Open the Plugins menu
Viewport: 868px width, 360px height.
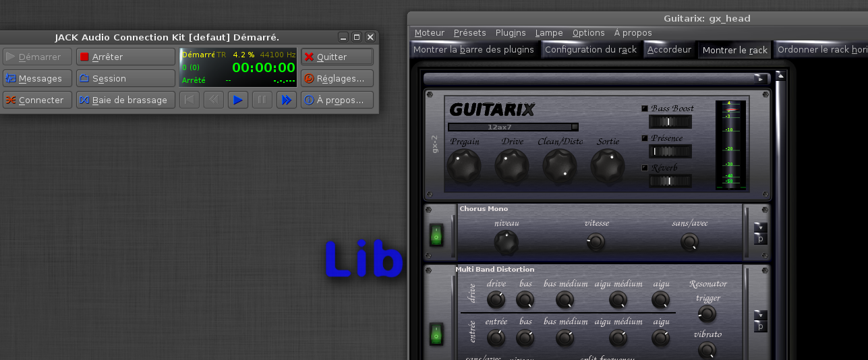point(511,32)
